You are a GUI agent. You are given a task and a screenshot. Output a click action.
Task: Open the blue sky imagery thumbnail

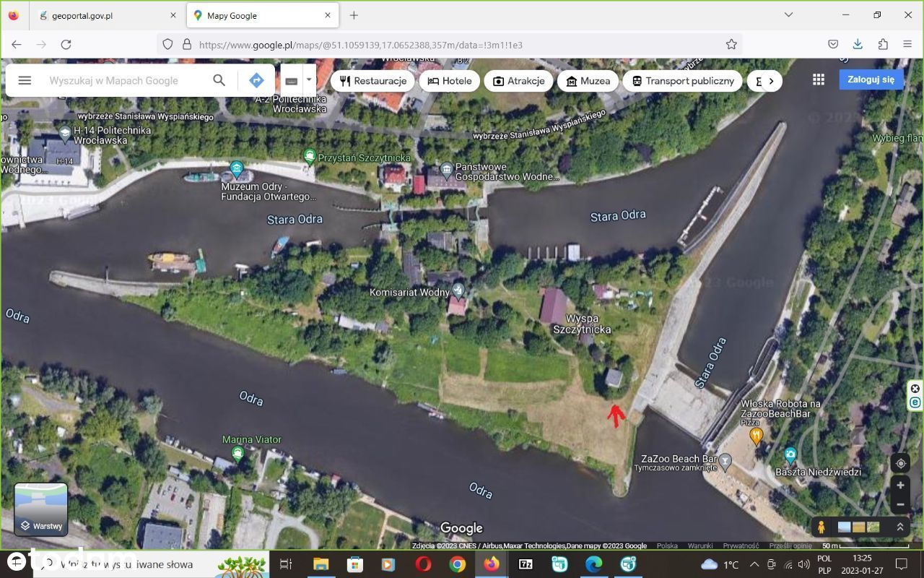tap(844, 527)
